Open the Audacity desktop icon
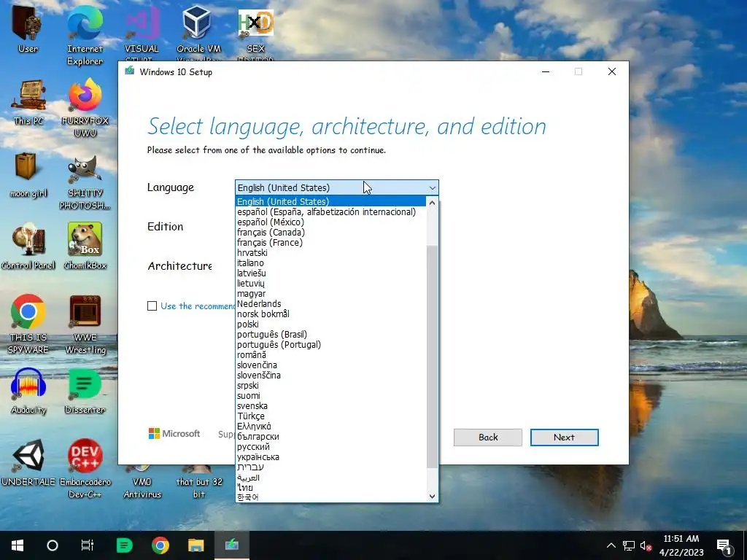Viewport: 747px width, 560px height. coord(28,392)
